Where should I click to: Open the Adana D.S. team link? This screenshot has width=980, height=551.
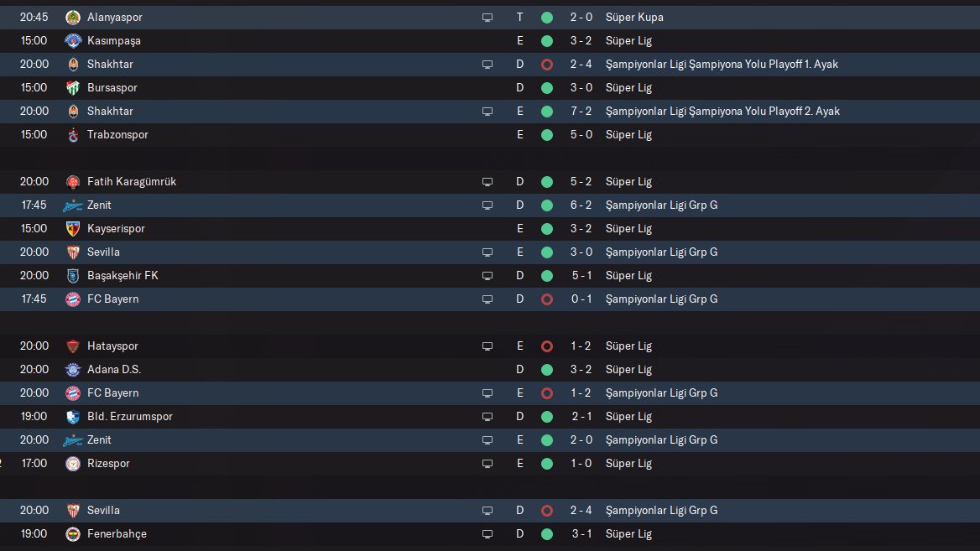point(114,369)
